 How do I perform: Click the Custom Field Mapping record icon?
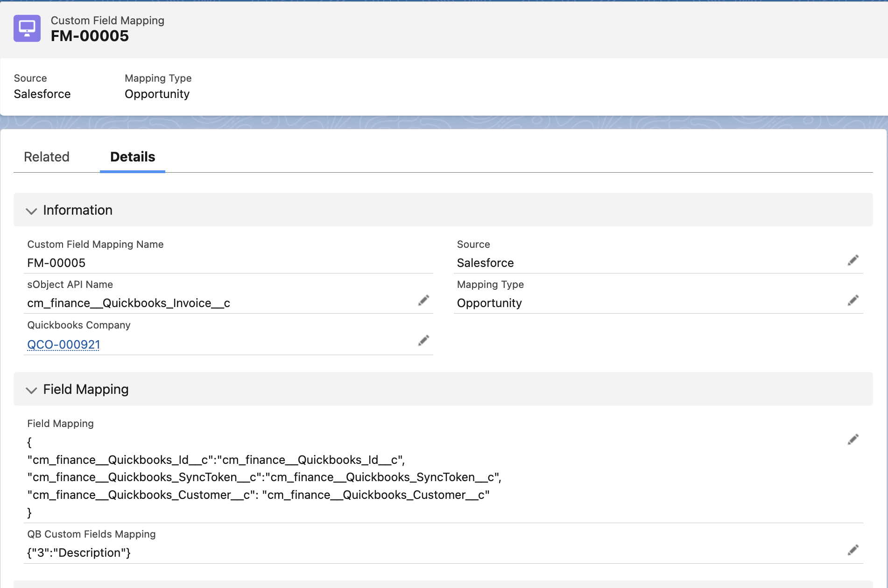27,28
